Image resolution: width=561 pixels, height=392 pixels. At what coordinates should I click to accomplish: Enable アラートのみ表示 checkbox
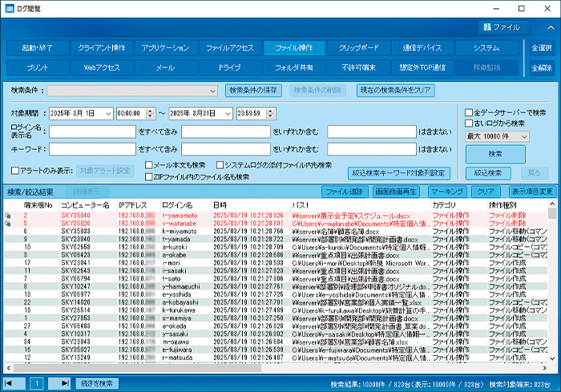coord(15,171)
